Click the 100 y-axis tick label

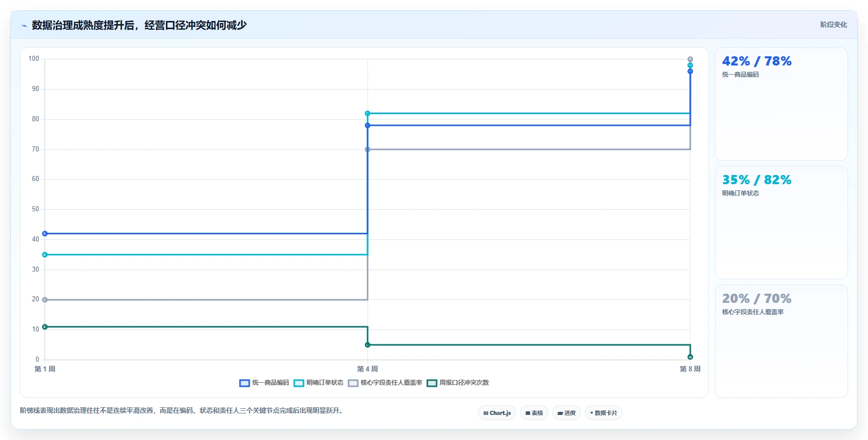pyautogui.click(x=34, y=59)
